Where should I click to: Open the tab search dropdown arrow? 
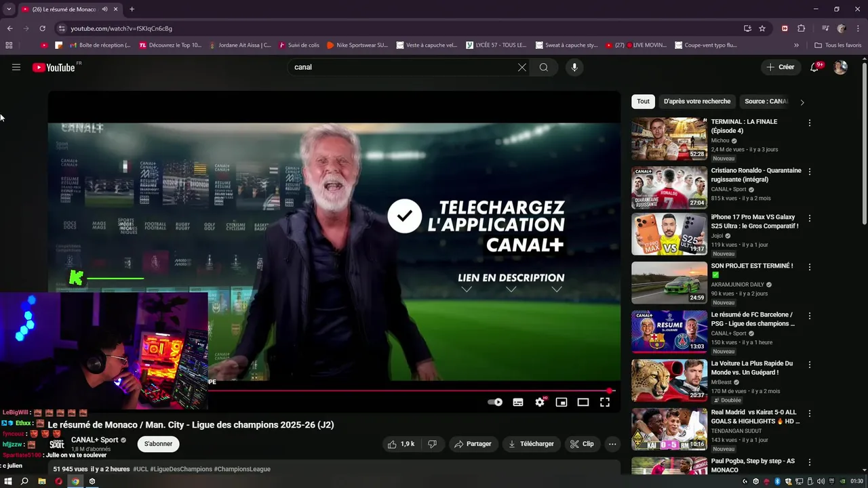click(9, 9)
